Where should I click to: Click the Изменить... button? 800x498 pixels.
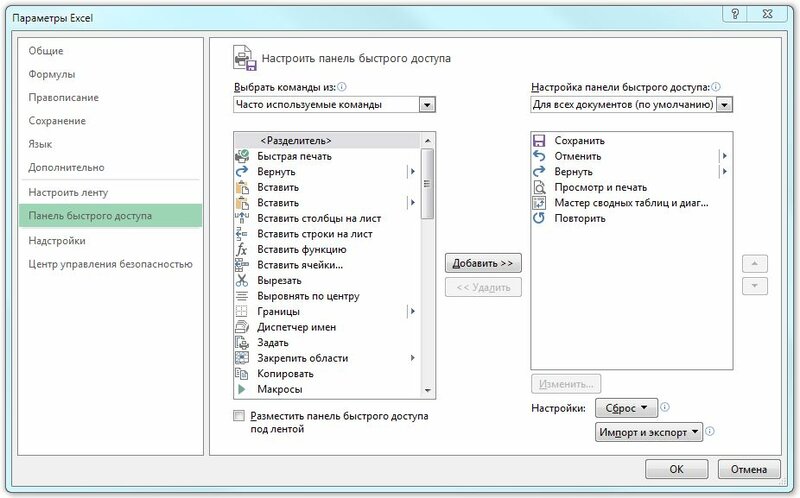(566, 384)
